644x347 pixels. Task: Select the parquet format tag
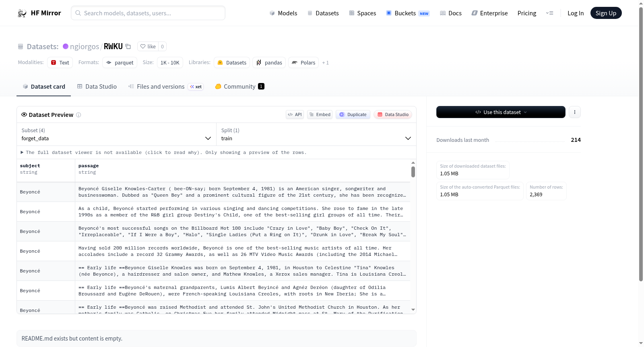tap(120, 62)
